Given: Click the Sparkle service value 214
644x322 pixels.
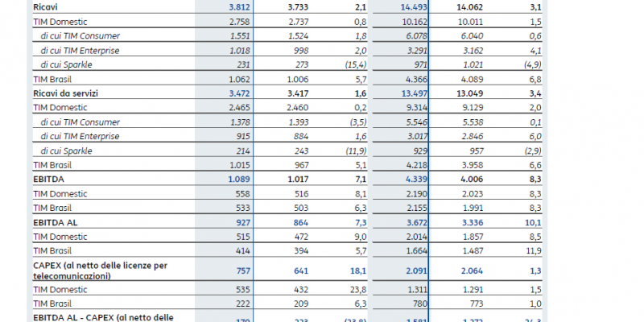Looking at the screenshot, I should pos(243,151).
